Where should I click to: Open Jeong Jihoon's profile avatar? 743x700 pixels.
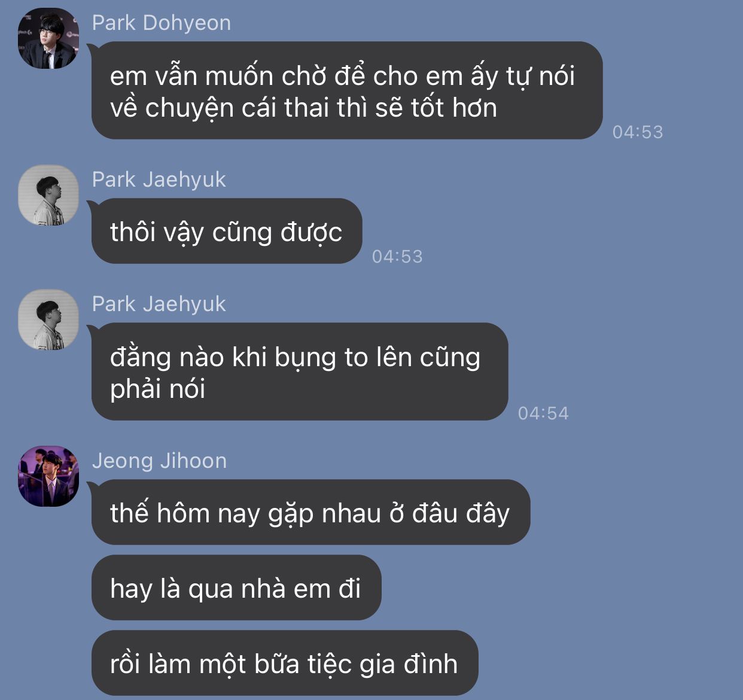(x=48, y=476)
